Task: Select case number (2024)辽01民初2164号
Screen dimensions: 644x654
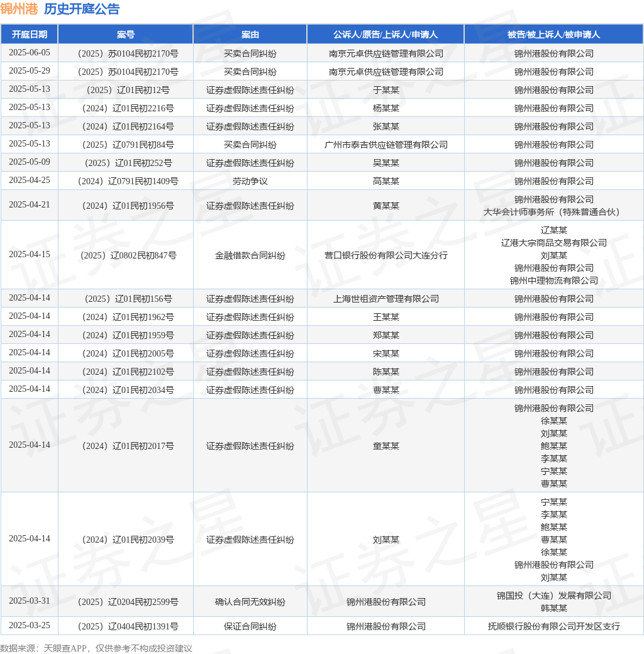Action: (x=126, y=126)
